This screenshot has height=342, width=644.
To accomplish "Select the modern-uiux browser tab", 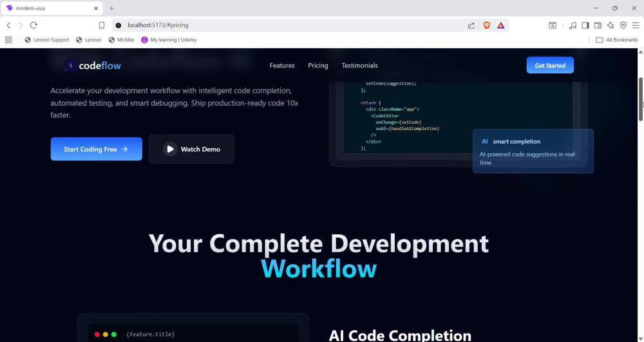I will point(52,8).
